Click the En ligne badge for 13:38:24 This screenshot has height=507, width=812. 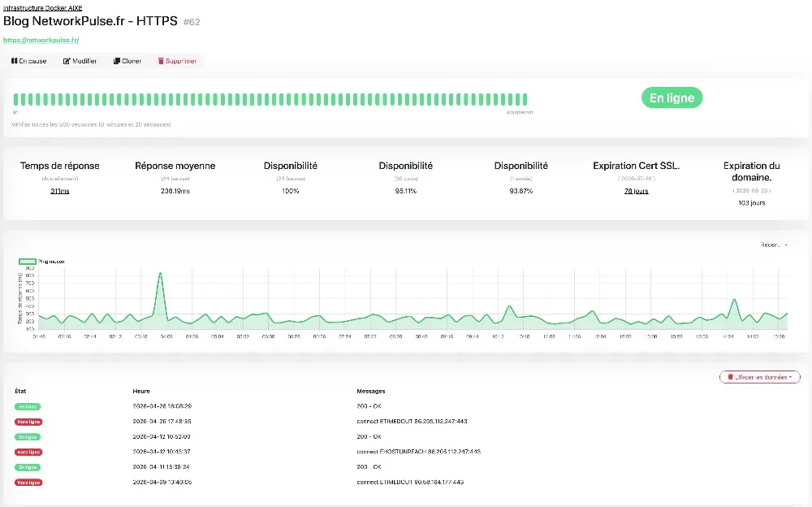click(x=28, y=467)
